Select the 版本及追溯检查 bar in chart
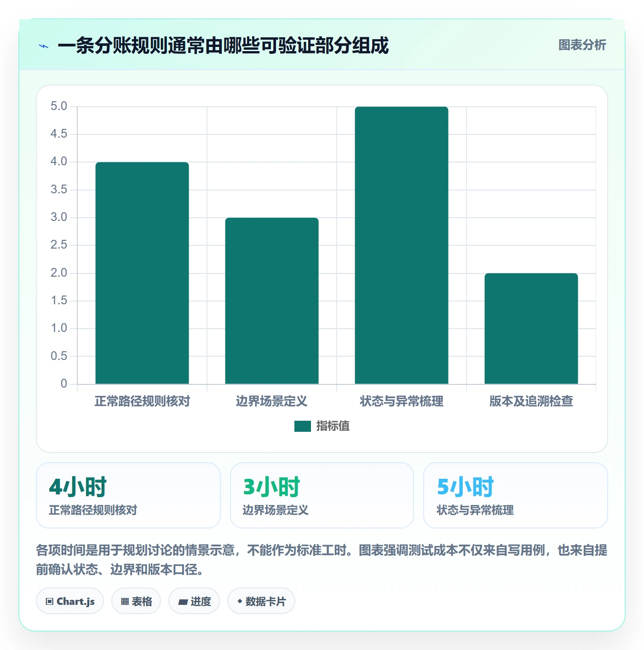Screen dimensions: 644x650 click(531, 329)
